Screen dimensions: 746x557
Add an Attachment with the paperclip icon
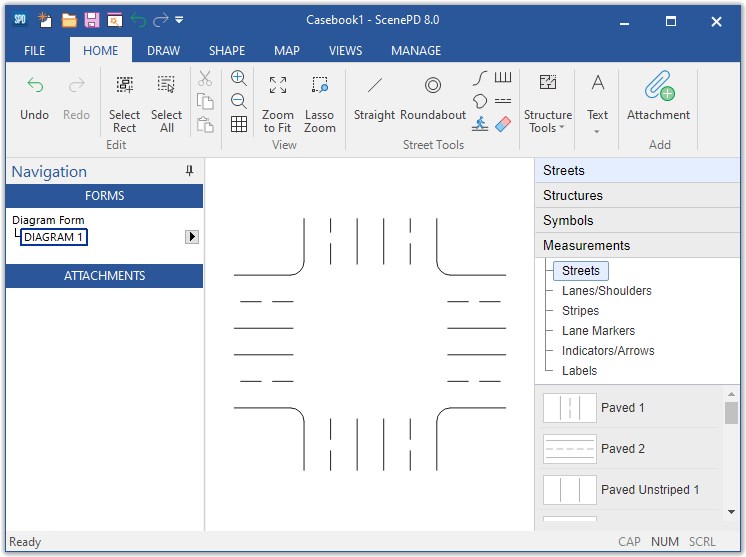click(658, 87)
